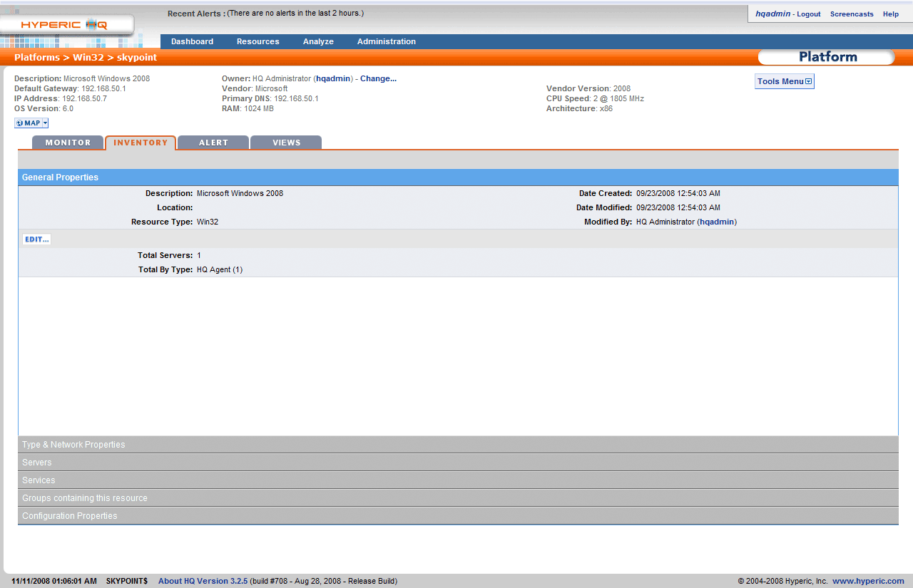Viewport: 913px width, 588px height.
Task: Open About HQ Version 3.2.5 link
Action: point(203,581)
